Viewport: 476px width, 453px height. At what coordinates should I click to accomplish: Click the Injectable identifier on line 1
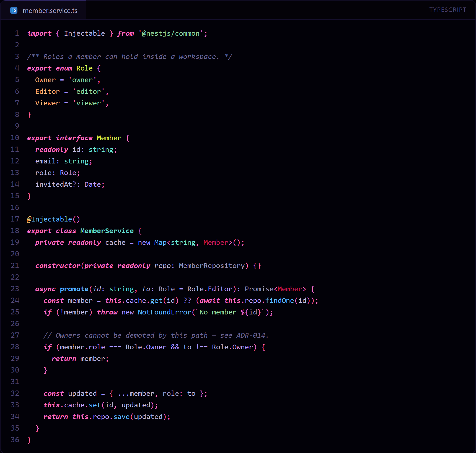(x=84, y=33)
